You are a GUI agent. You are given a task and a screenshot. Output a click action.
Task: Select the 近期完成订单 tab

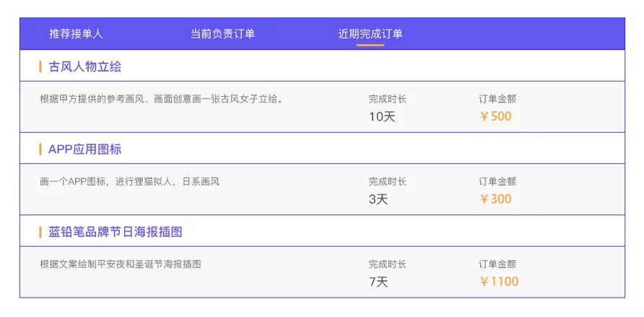[370, 34]
